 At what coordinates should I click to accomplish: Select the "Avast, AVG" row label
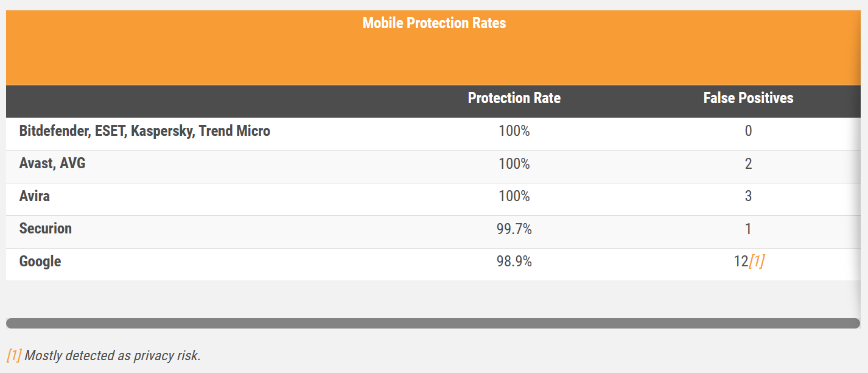(52, 163)
